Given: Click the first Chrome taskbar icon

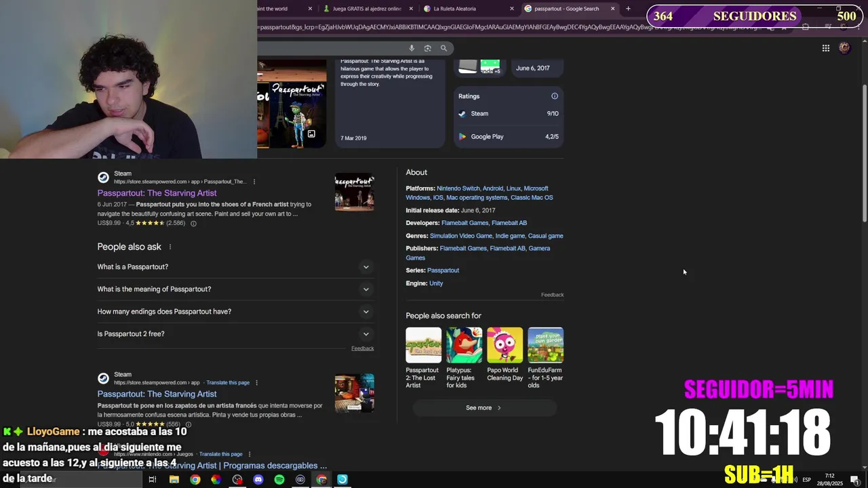Looking at the screenshot, I should click(195, 480).
